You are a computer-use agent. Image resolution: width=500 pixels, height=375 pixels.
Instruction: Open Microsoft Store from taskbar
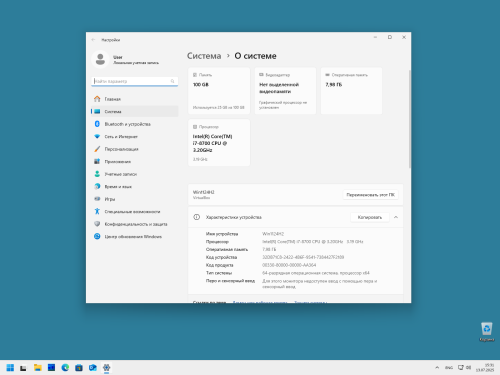point(79,368)
